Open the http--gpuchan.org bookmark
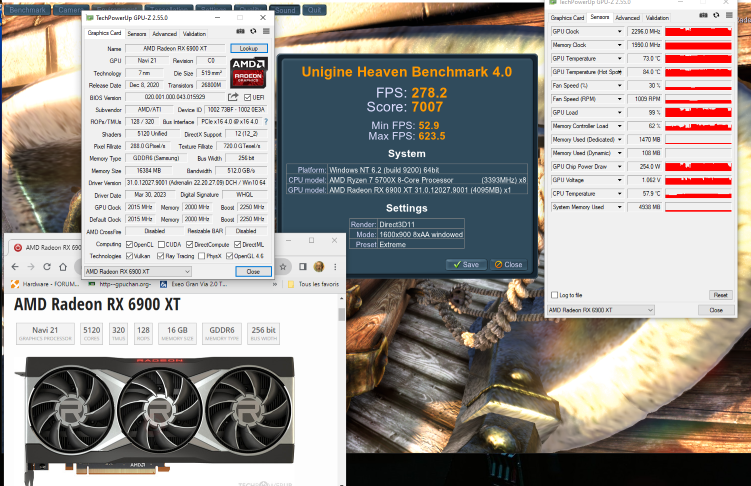This screenshot has width=751, height=486. (x=120, y=284)
